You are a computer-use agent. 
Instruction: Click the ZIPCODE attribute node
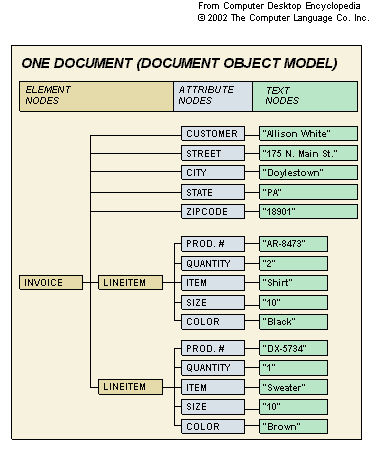pyautogui.click(x=213, y=211)
